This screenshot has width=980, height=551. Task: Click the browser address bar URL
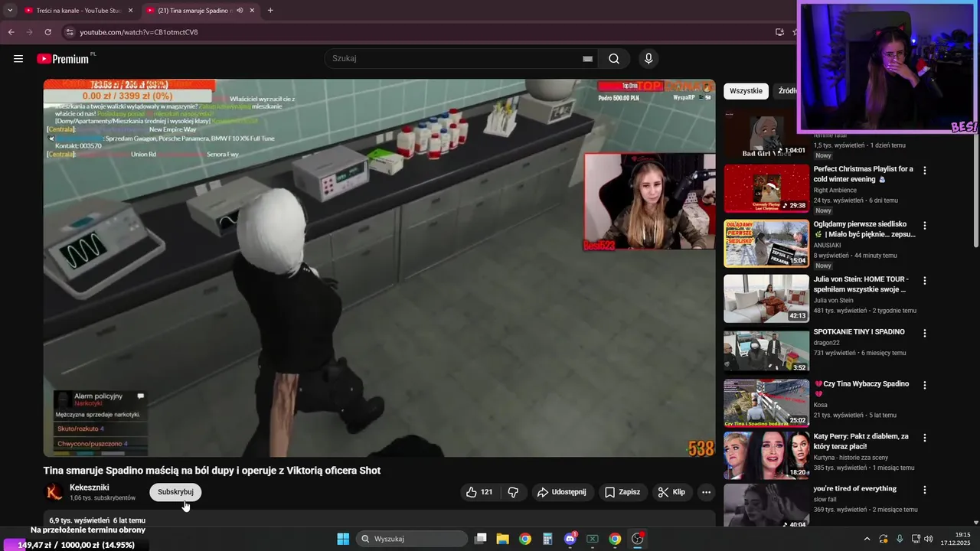click(x=139, y=32)
